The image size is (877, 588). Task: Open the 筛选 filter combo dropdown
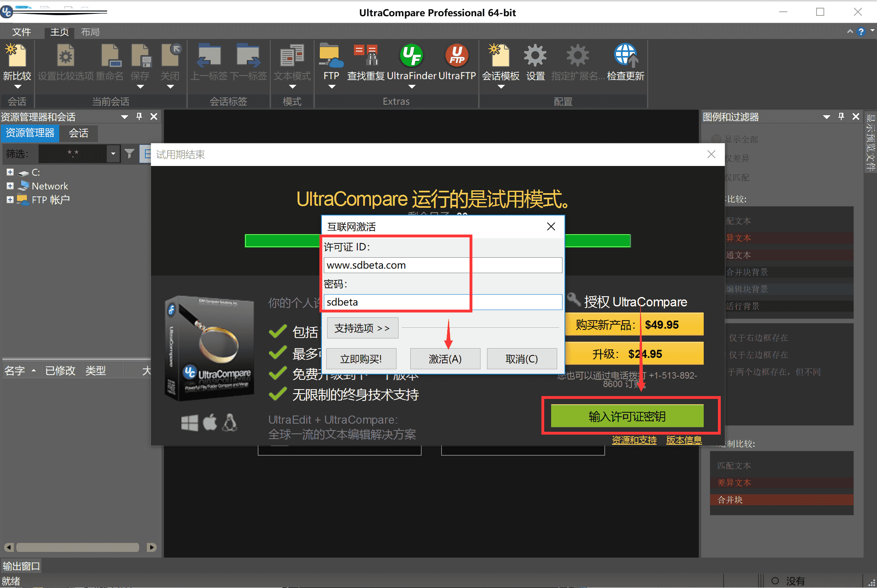pyautogui.click(x=113, y=154)
